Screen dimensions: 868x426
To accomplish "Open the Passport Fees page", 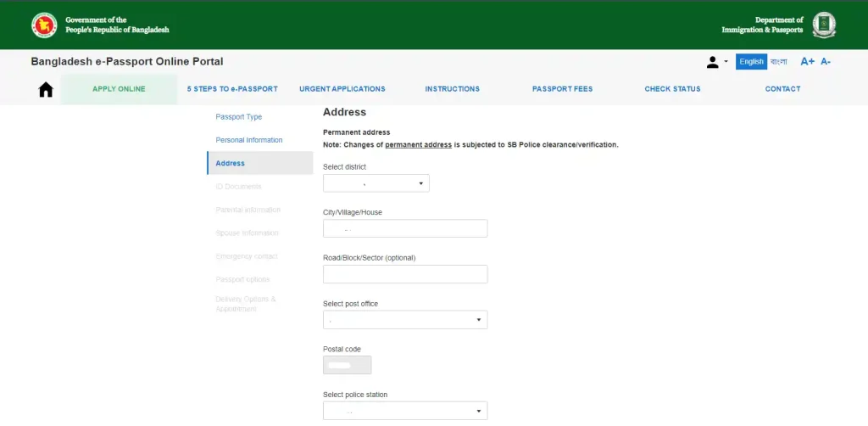I will click(x=562, y=89).
